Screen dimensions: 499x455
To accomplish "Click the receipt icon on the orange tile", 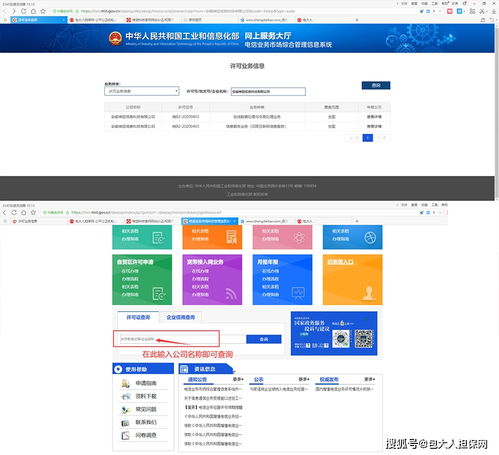I will (x=231, y=237).
